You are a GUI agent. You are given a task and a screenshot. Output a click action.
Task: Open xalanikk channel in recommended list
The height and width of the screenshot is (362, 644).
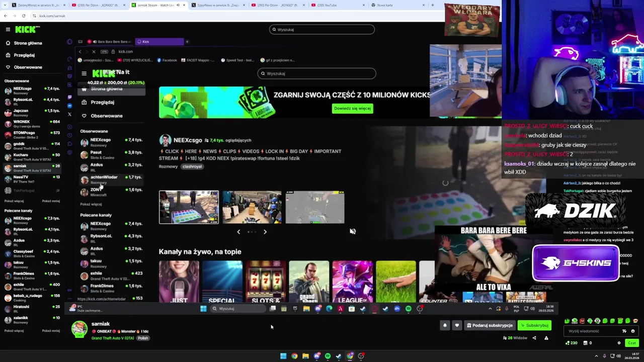click(x=32, y=320)
